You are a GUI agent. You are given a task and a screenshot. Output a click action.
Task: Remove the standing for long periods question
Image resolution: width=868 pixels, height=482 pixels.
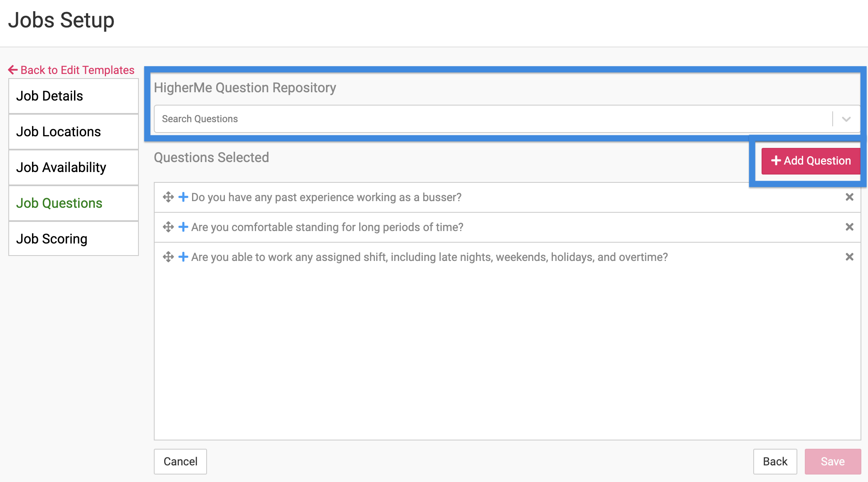[x=849, y=227]
